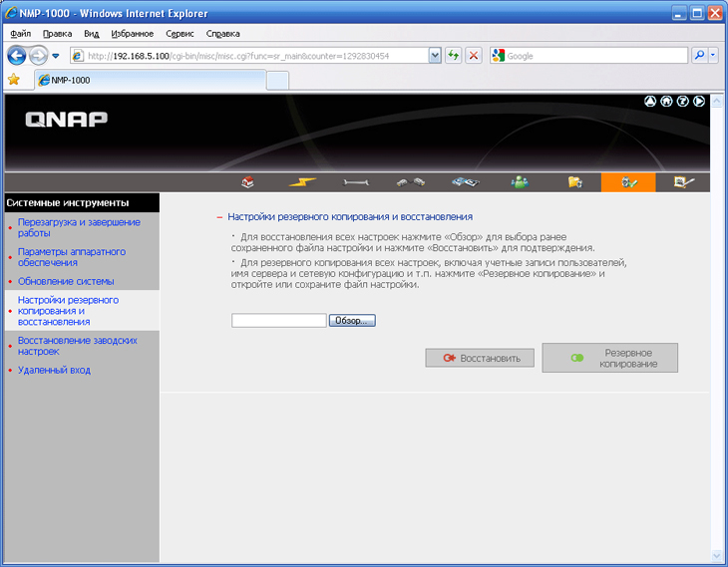Open the search provider dropdown arrow
The height and width of the screenshot is (567, 728).
tap(713, 56)
